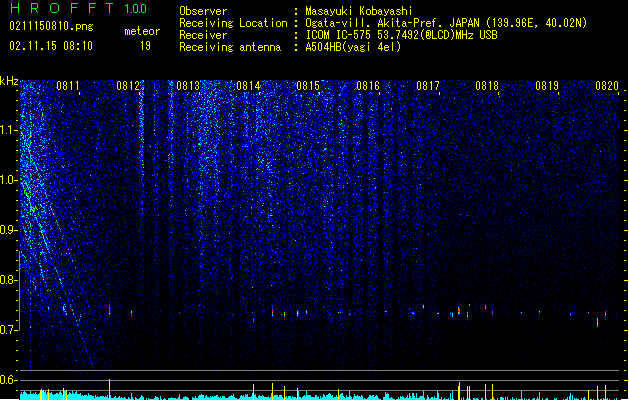Click the Receiving antenna label
The height and width of the screenshot is (400, 629).
(x=230, y=47)
